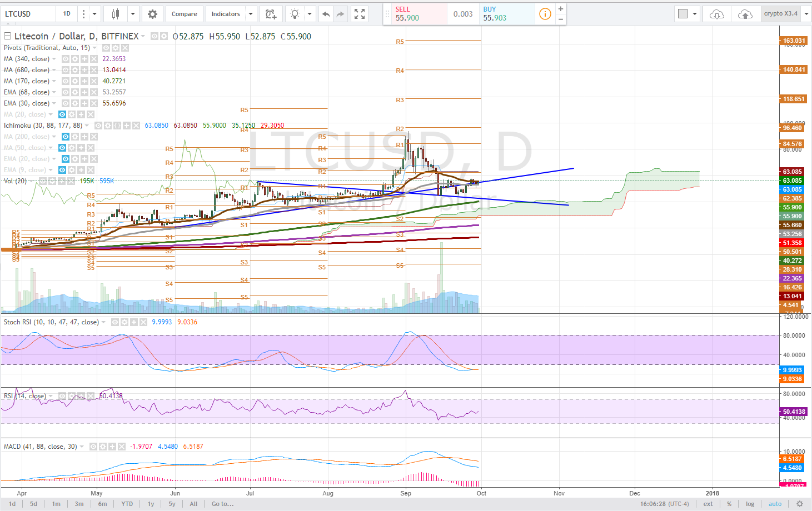Hide the Pivots indicator with eye icon
This screenshot has height=511, width=812.
[x=106, y=48]
